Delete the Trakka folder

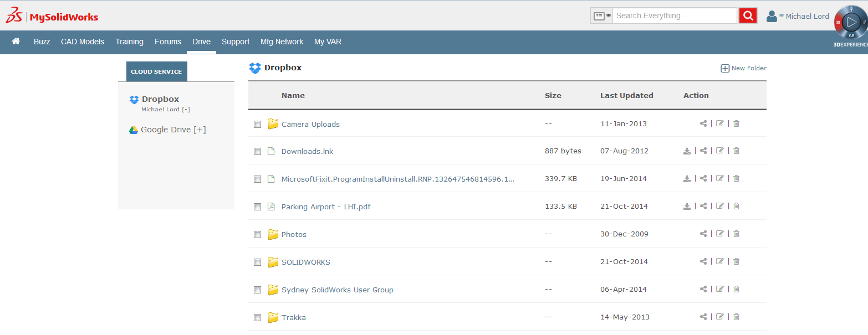pyautogui.click(x=736, y=317)
